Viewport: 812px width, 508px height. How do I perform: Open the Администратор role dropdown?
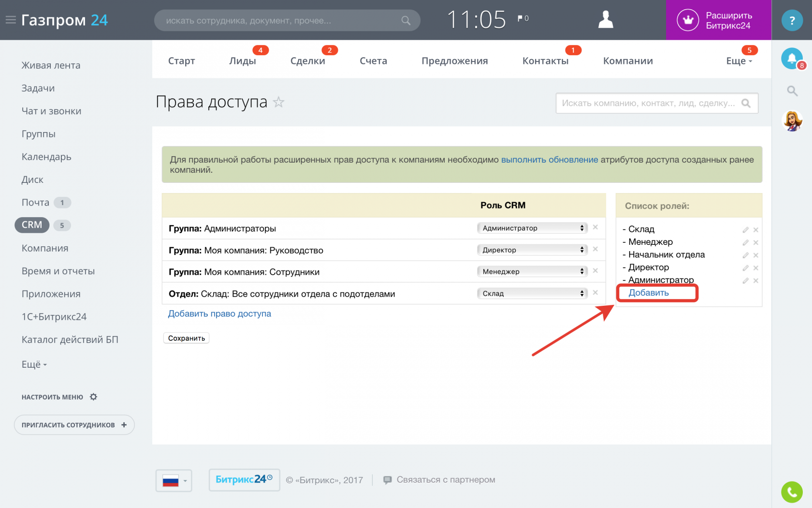532,228
